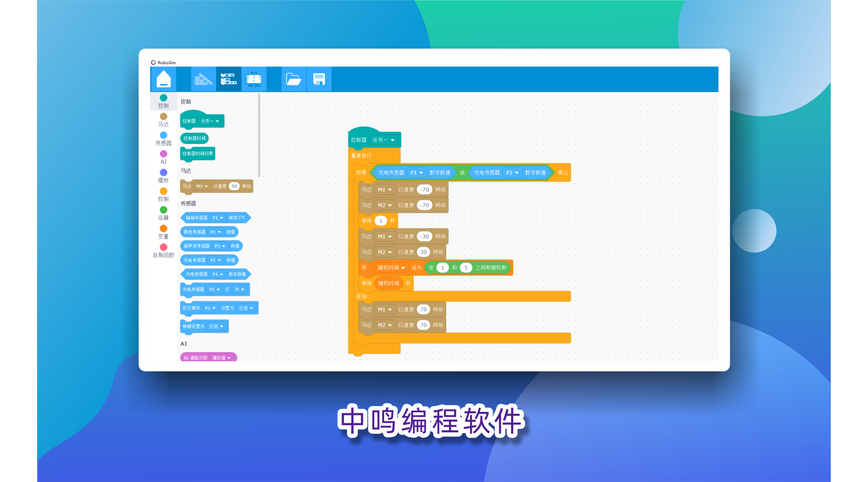Image resolution: width=868 pixels, height=482 pixels.
Task: Open P1 dropdown in palette 光电传感器 数字数值 block
Action: 218,274
